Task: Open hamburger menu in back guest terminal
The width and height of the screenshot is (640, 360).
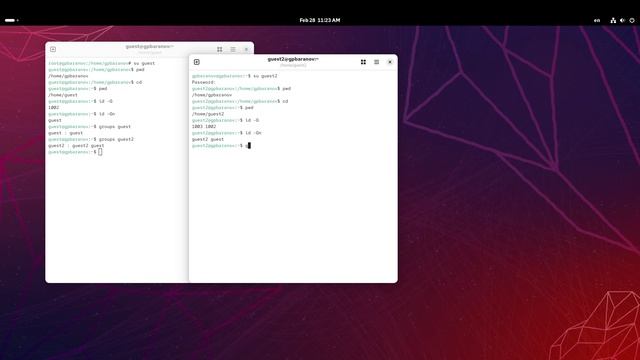Action: (233, 49)
